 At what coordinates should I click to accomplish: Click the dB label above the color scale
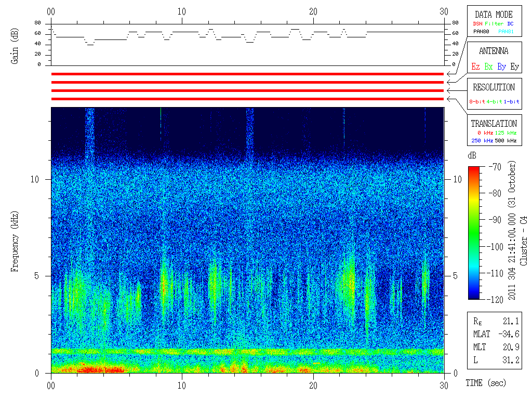(472, 156)
